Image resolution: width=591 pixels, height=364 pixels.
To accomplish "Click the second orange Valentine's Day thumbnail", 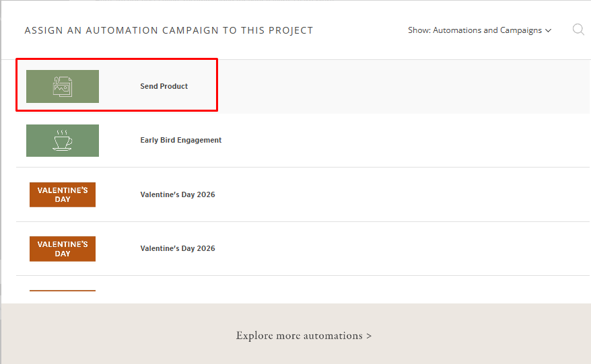I will coord(63,248).
